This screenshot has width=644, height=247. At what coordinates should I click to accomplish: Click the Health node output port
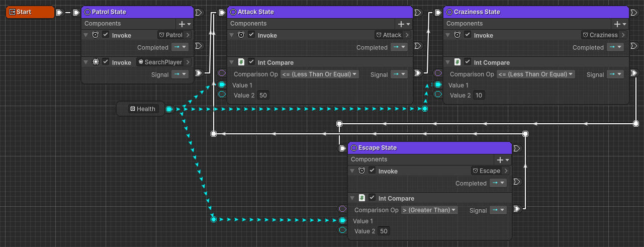[169, 109]
